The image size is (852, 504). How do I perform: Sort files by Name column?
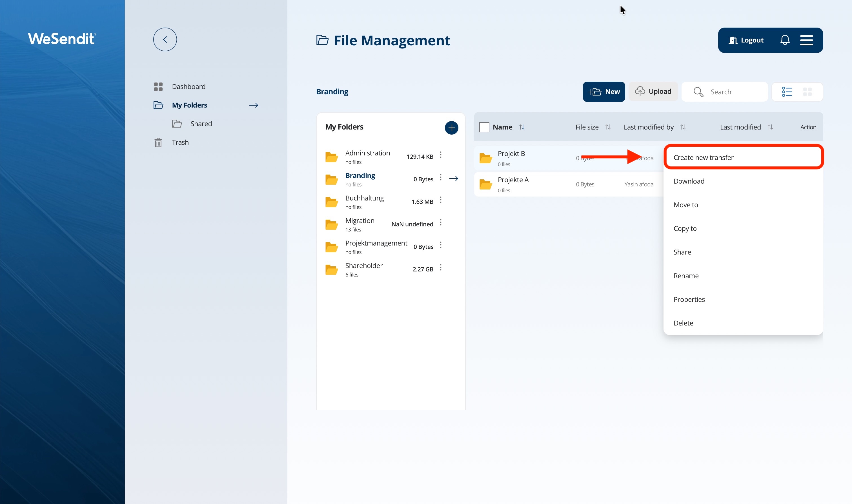(x=521, y=127)
